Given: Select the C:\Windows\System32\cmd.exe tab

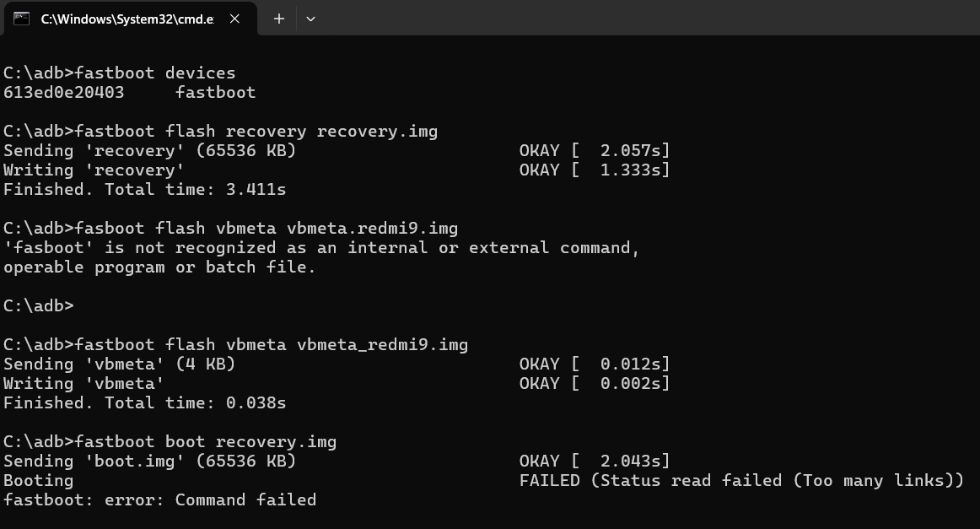Looking at the screenshot, I should 127,19.
